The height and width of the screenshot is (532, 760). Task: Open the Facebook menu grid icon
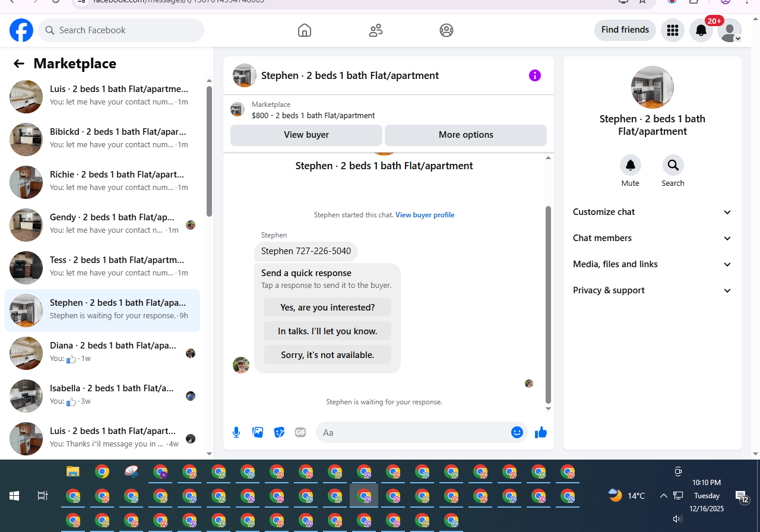click(x=673, y=30)
